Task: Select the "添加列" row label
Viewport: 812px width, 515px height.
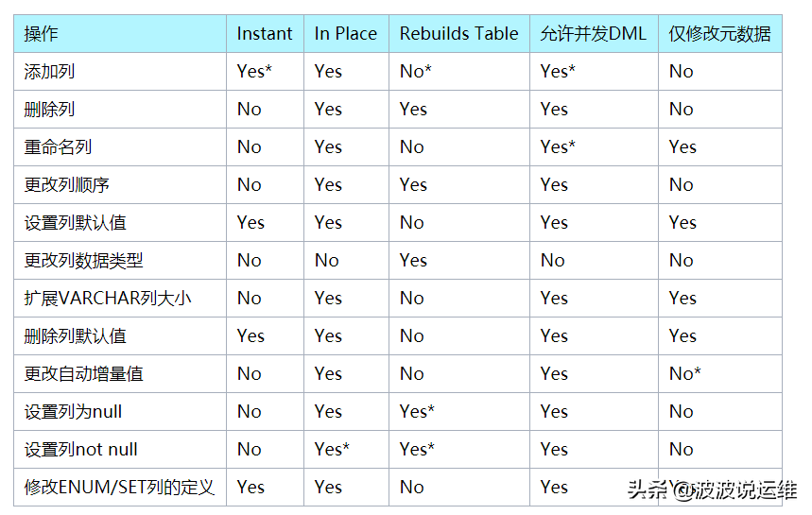Action: point(49,72)
